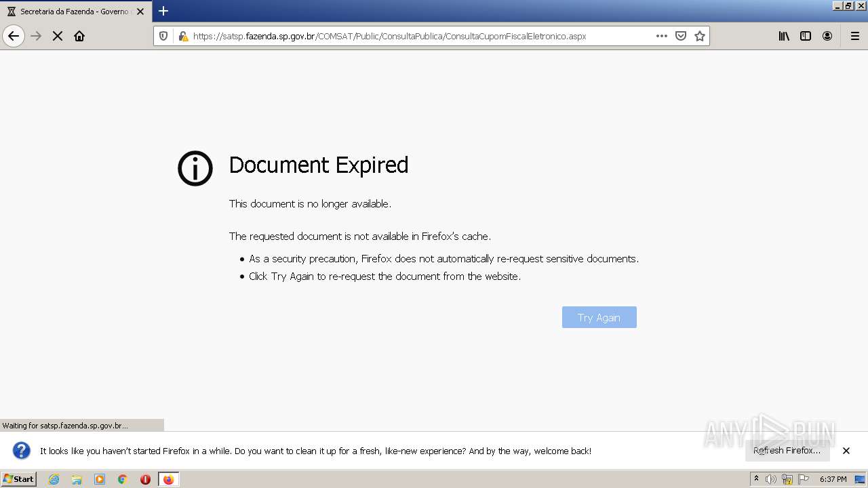
Task: Show tracking protection shield info
Action: pos(163,36)
